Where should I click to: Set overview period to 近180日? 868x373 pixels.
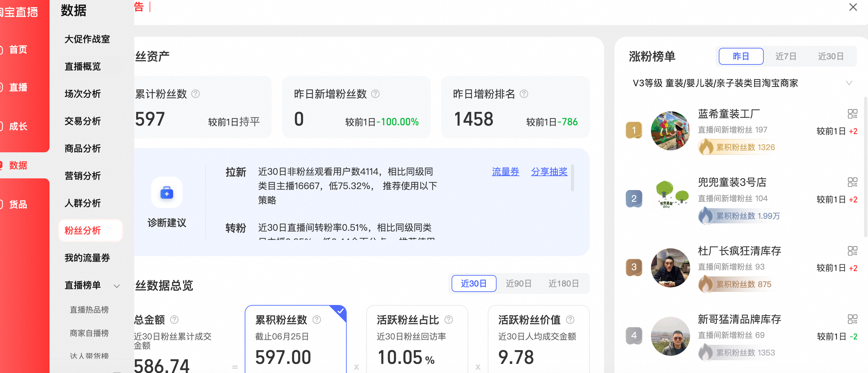(563, 283)
